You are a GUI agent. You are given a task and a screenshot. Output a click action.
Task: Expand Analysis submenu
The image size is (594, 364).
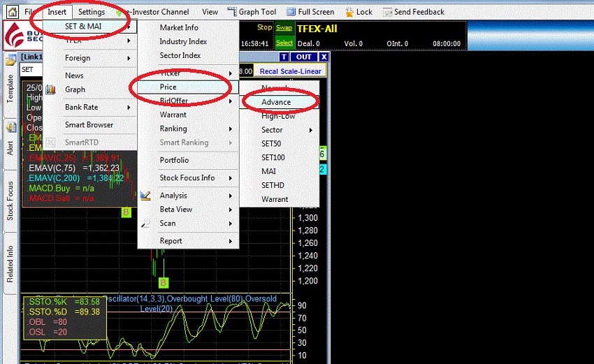pos(188,196)
